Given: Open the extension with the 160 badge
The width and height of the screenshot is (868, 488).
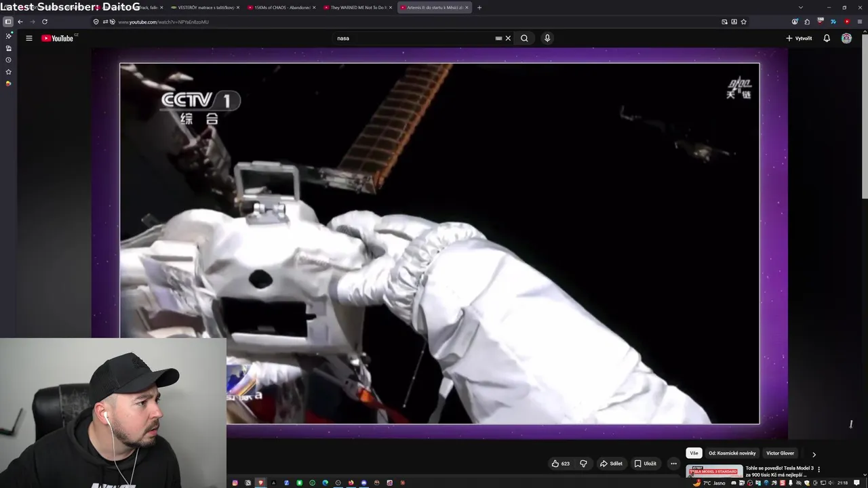Looking at the screenshot, I should pyautogui.click(x=820, y=22).
